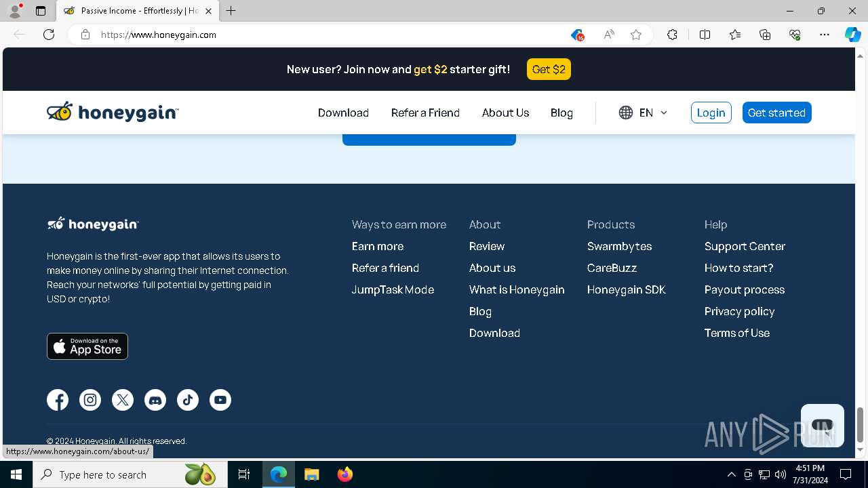Launch Copilot sidebar icon

click(x=852, y=35)
